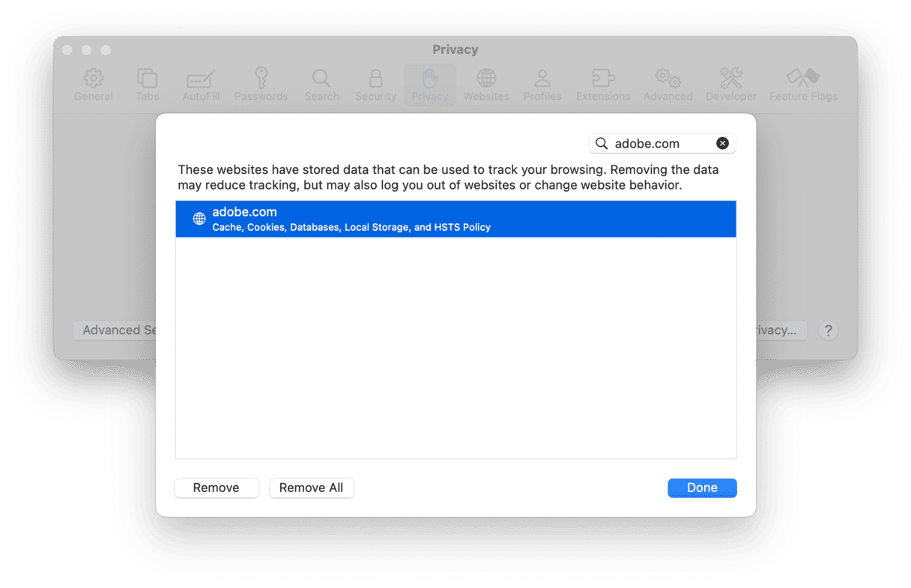Open the Websites settings pane
Viewport: 911px width, 588px height.
click(486, 85)
